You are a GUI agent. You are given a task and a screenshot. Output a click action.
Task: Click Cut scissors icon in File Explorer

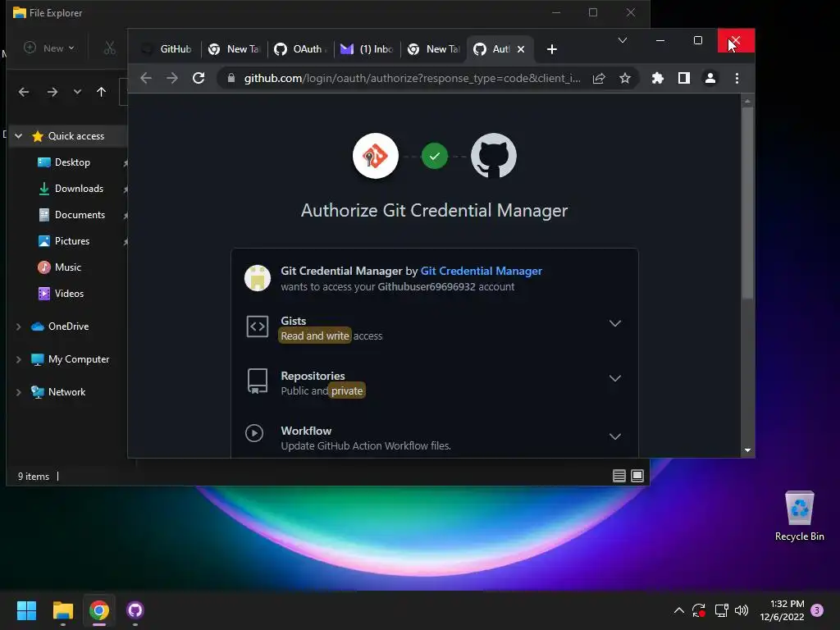point(110,48)
